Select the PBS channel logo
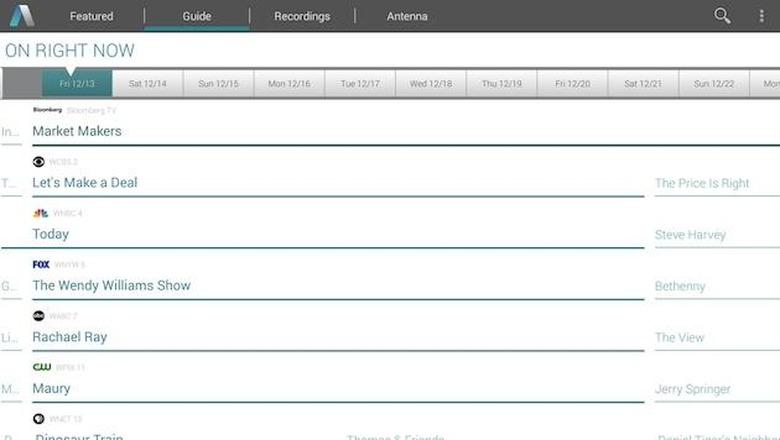The image size is (780, 440). point(39,419)
